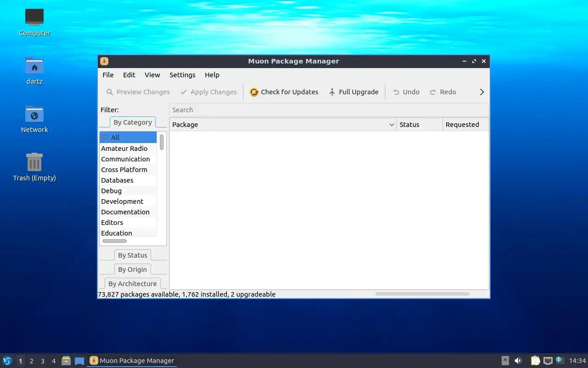This screenshot has height=368, width=588.
Task: Switch to workspace 2
Action: [31, 361]
